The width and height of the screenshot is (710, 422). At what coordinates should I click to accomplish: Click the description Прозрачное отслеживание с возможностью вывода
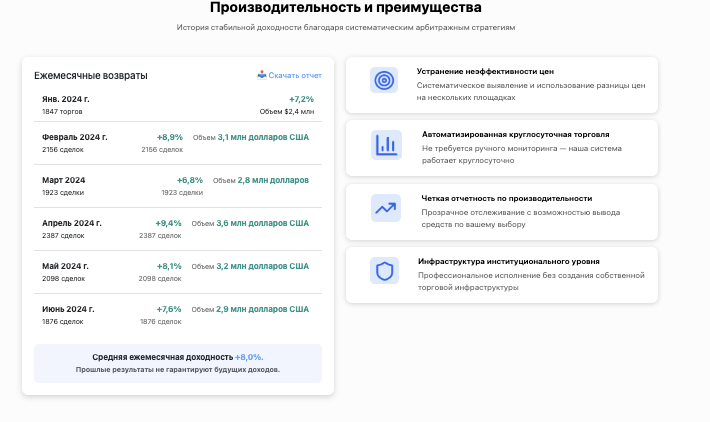(x=521, y=218)
